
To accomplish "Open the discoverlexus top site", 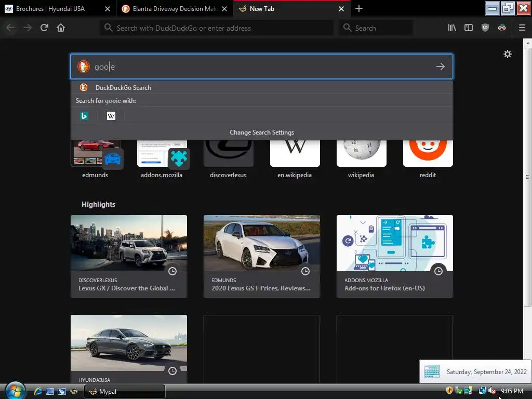I will click(x=228, y=159).
